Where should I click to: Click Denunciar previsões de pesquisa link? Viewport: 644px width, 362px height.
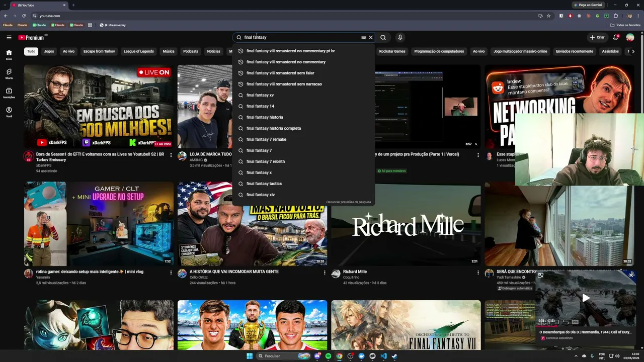(348, 202)
